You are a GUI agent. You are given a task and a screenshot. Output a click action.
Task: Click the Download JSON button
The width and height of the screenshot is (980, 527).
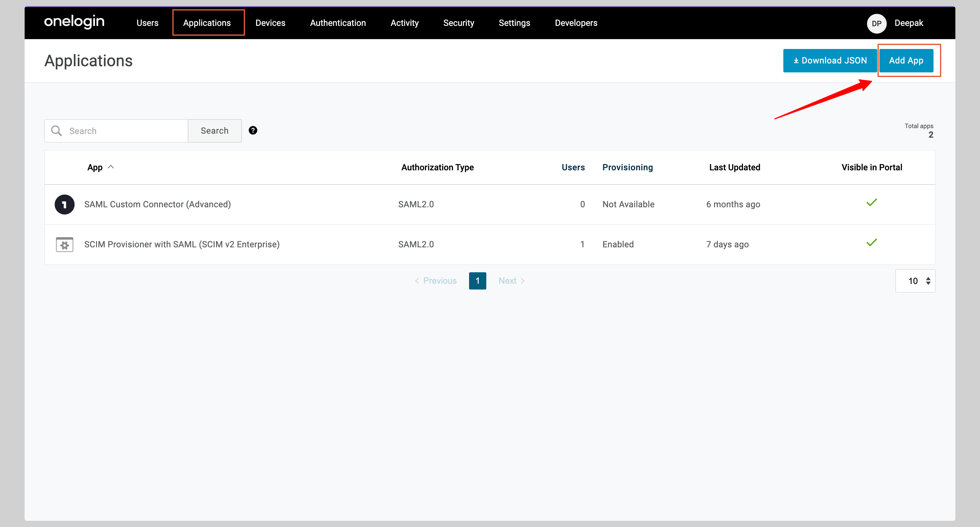(x=830, y=60)
